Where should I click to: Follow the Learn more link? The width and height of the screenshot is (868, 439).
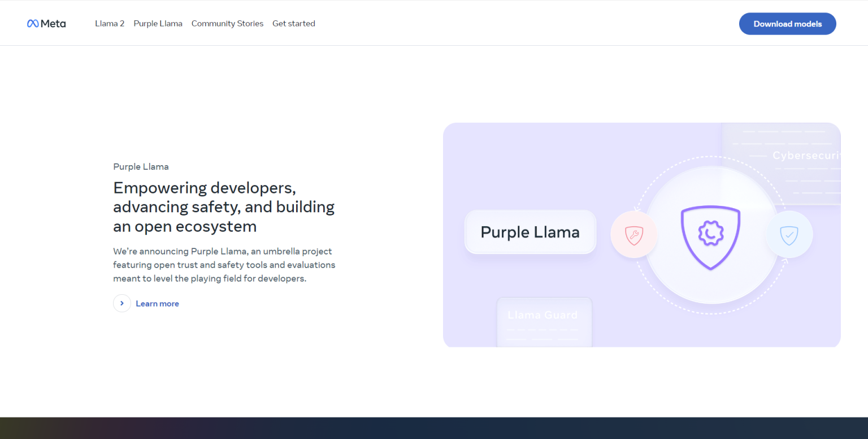pos(157,304)
